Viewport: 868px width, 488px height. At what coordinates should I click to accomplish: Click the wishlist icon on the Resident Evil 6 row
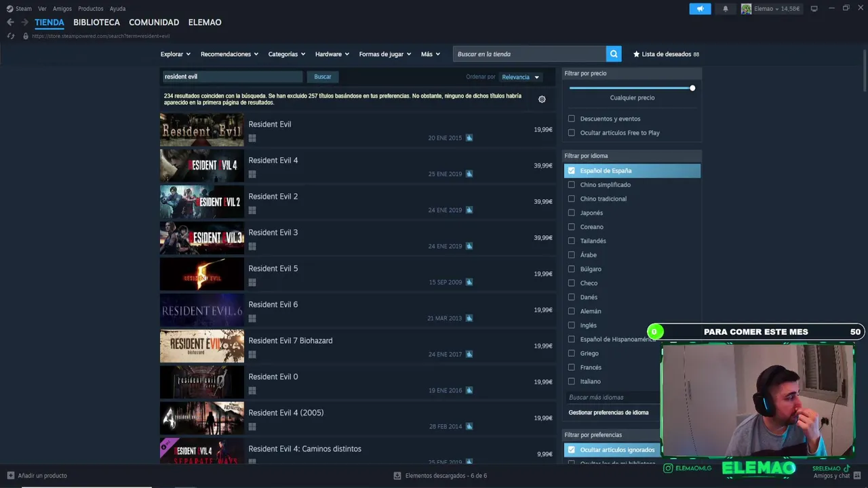469,318
